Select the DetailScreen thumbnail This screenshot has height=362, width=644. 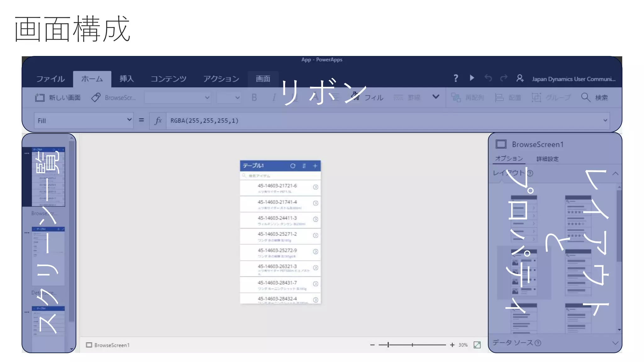(48, 256)
